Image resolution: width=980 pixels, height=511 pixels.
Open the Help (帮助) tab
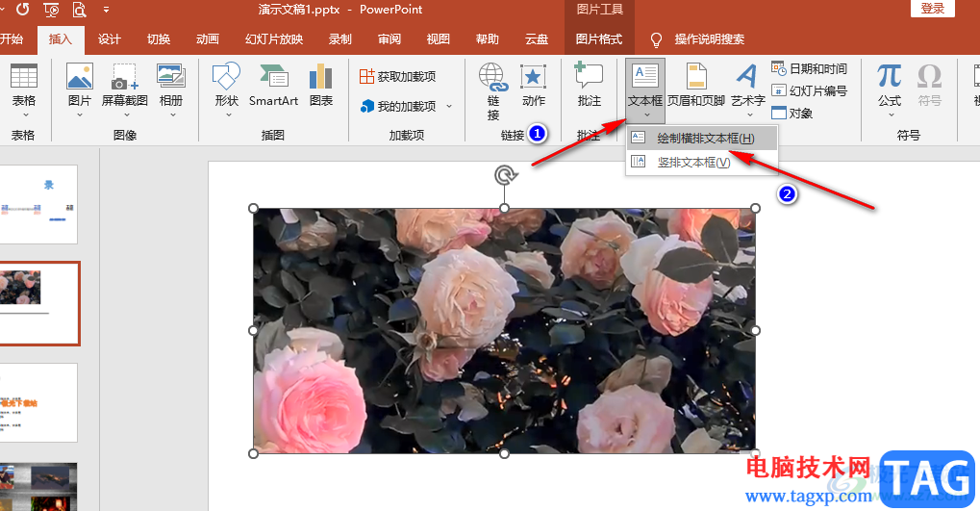point(488,39)
